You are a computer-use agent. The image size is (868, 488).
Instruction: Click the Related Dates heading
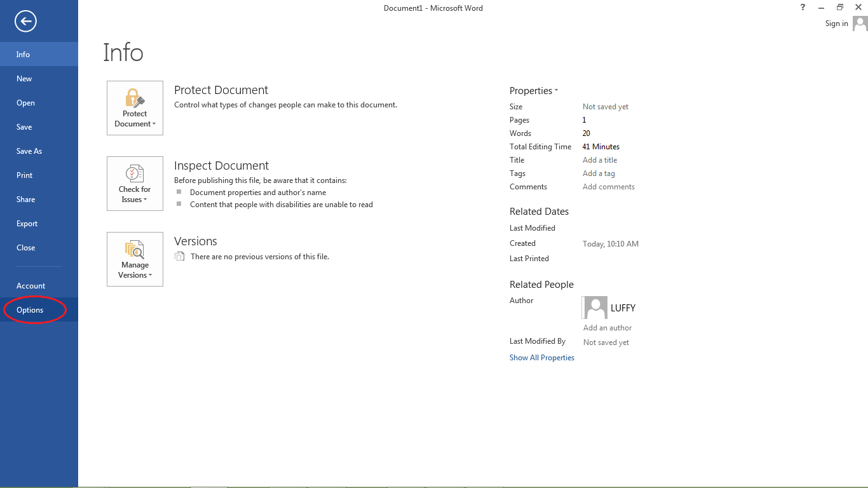click(x=539, y=212)
